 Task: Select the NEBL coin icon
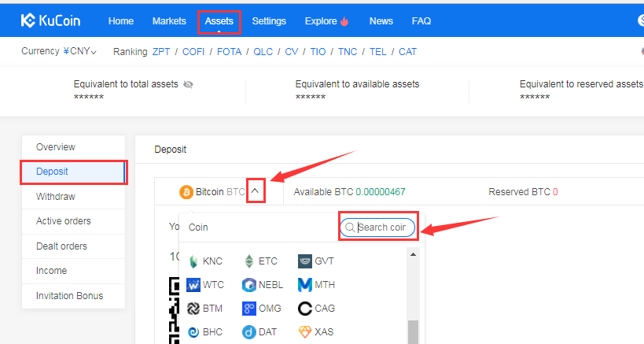[x=249, y=285]
